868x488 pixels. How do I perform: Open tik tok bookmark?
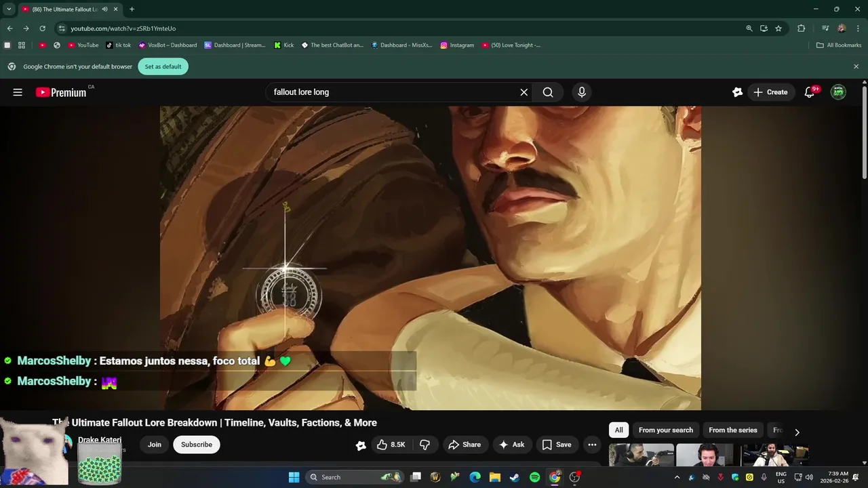click(118, 45)
